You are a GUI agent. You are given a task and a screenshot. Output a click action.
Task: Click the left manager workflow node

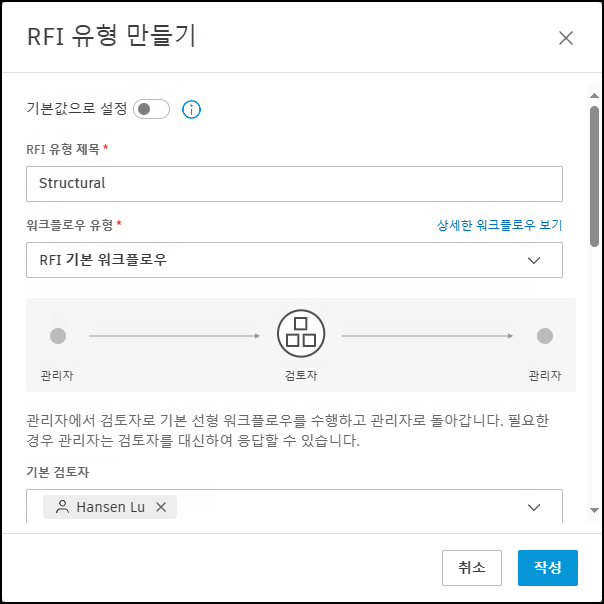pos(58,336)
